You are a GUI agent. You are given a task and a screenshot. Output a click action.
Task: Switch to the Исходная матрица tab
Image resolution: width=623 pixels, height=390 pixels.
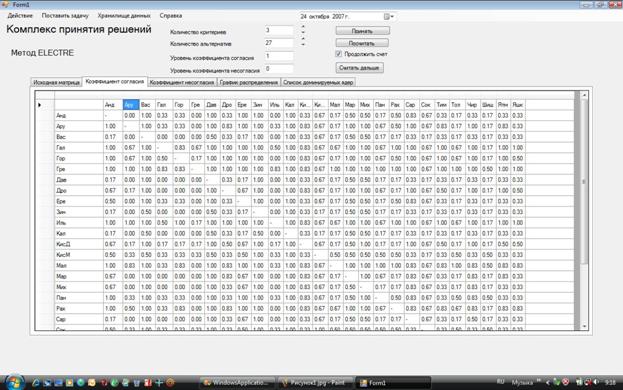tap(56, 82)
